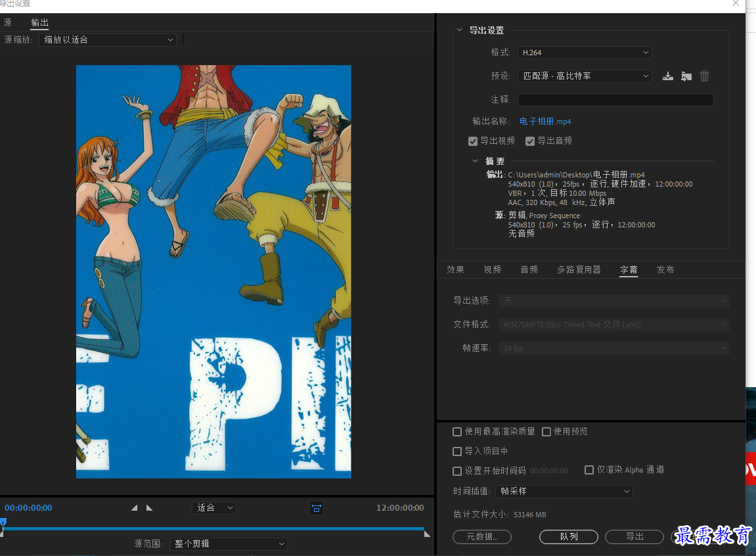The height and width of the screenshot is (556, 756).
Task: Click the 元数据 button
Action: click(481, 537)
